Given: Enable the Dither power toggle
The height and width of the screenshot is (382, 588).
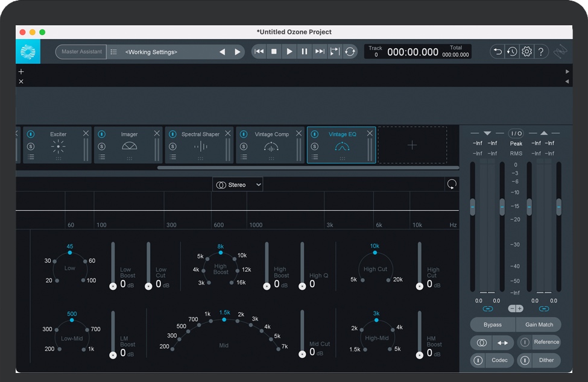Looking at the screenshot, I should click(525, 360).
